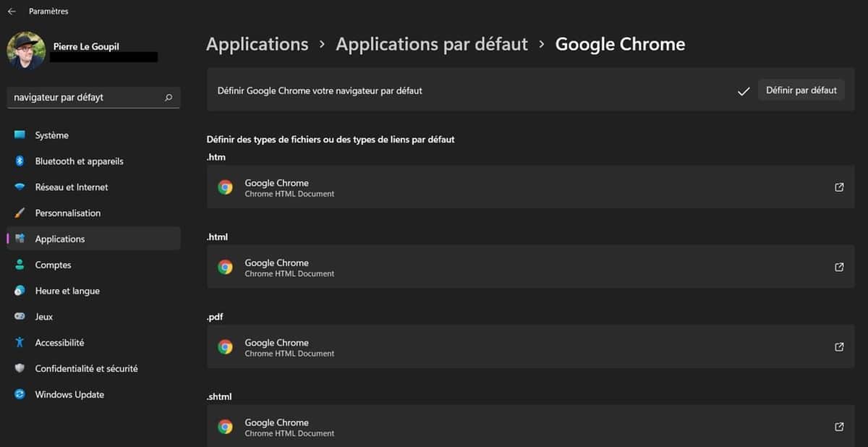
Task: Click the back arrow in Paramètres title bar
Action: pos(12,12)
